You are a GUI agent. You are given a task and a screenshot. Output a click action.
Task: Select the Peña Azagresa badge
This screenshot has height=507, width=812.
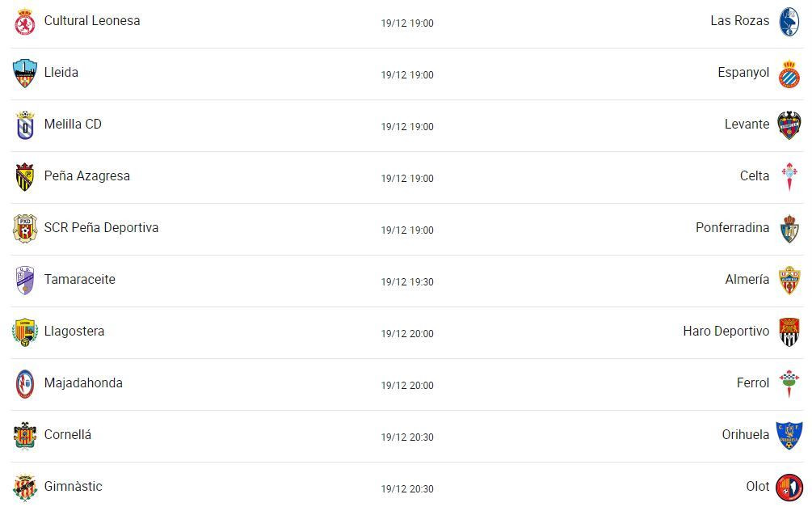pyautogui.click(x=24, y=177)
